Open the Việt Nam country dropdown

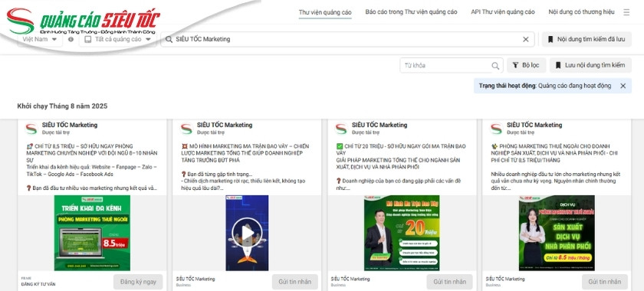point(40,39)
